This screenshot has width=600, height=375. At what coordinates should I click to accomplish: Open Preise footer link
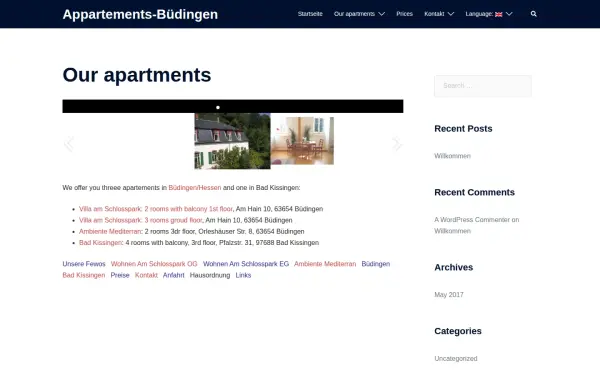(x=120, y=275)
